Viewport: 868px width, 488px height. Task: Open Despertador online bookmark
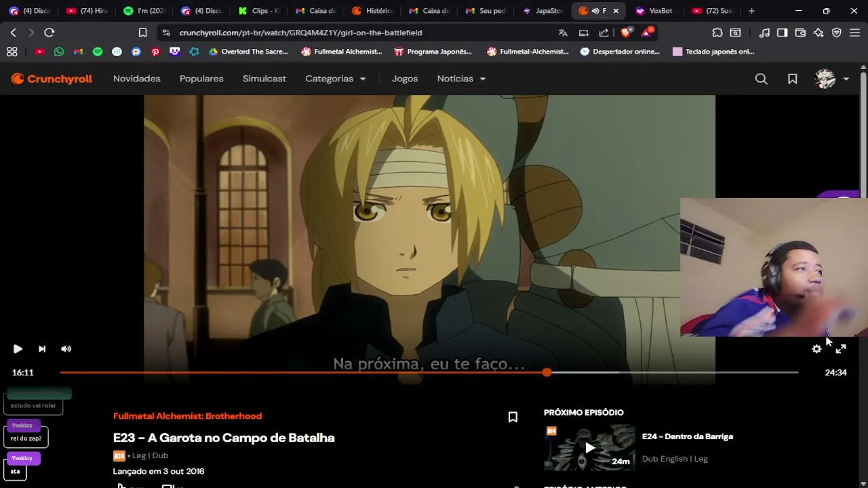(x=620, y=52)
